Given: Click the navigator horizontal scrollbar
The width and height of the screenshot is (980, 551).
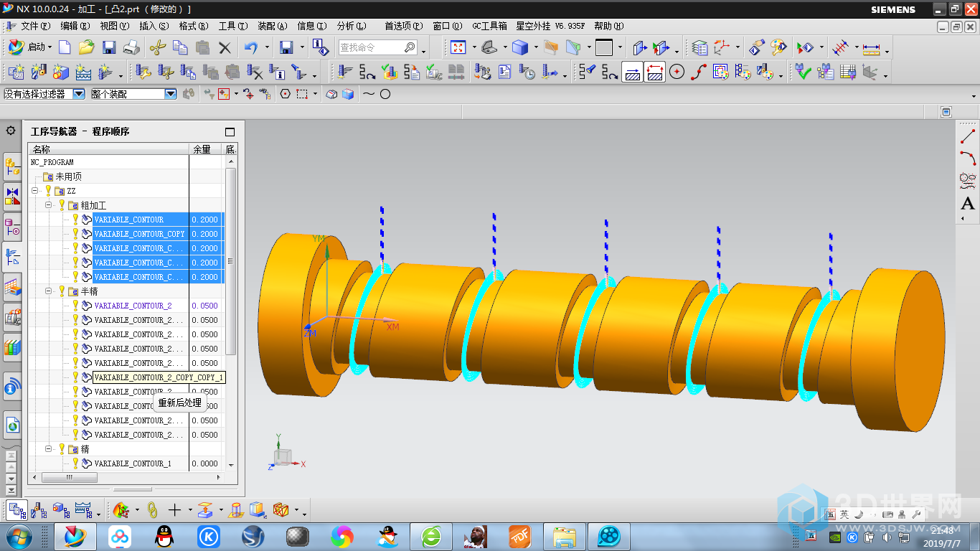Looking at the screenshot, I should coord(70,477).
